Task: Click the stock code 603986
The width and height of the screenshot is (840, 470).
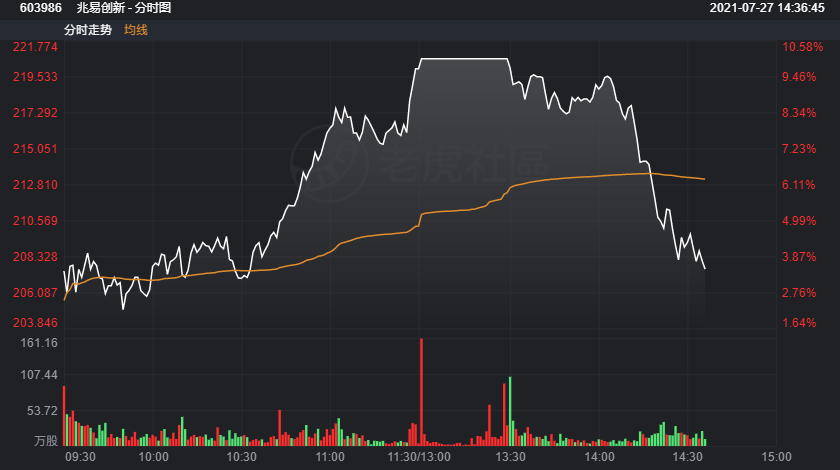Action: pyautogui.click(x=41, y=8)
